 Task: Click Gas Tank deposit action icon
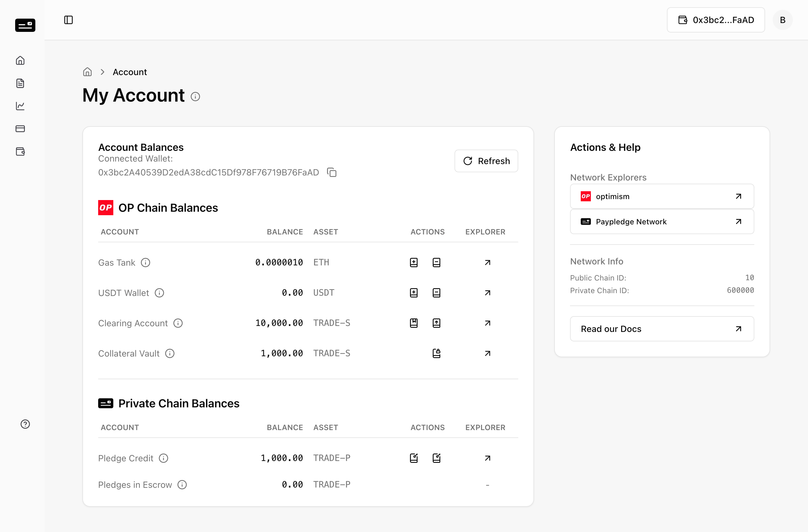pos(414,263)
